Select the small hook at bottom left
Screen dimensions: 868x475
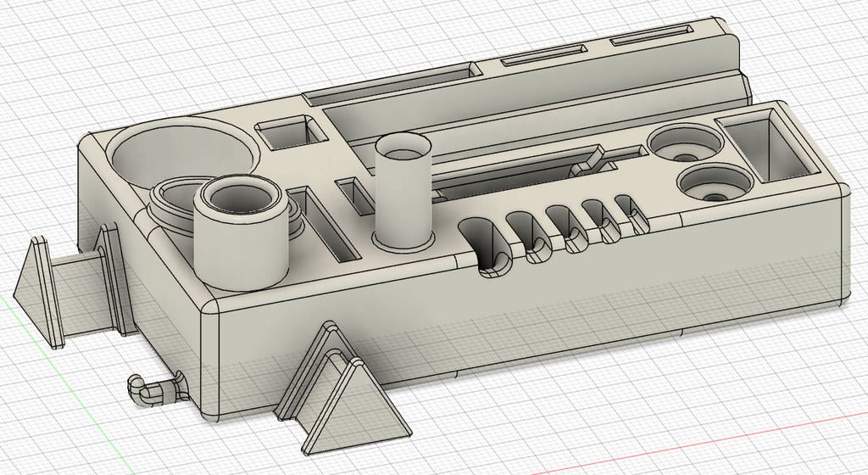coord(157,388)
